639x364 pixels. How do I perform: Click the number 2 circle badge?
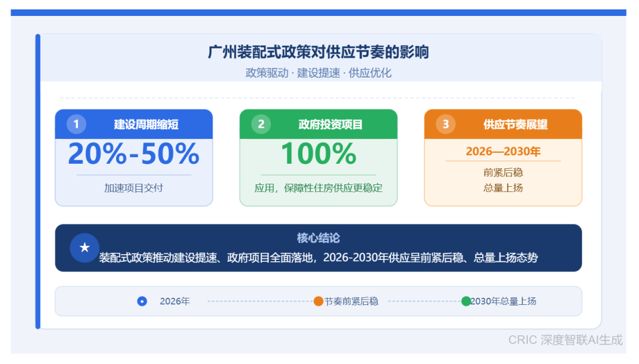[261, 124]
